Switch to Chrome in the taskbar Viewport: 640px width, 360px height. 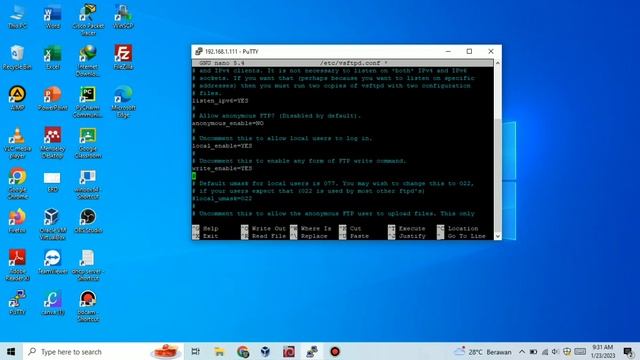[242, 351]
